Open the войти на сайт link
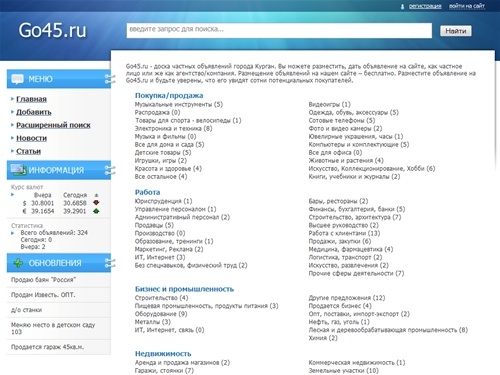 coord(467,6)
